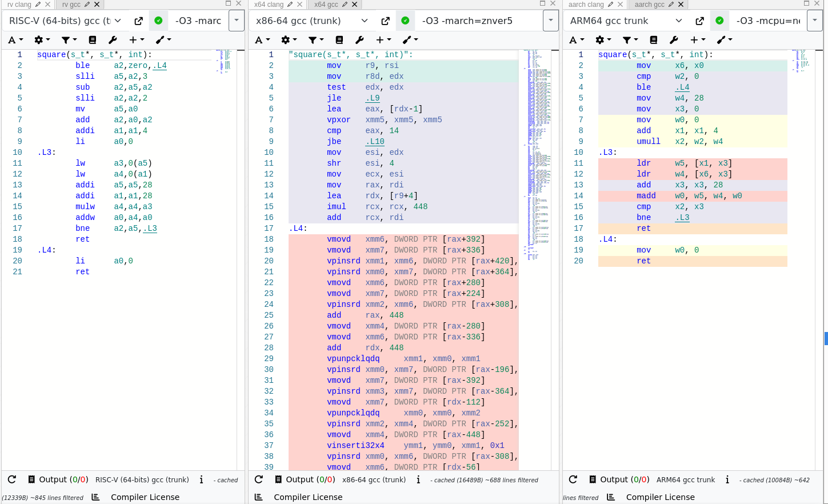Open Compiler License in x86-64 pane

point(298,497)
